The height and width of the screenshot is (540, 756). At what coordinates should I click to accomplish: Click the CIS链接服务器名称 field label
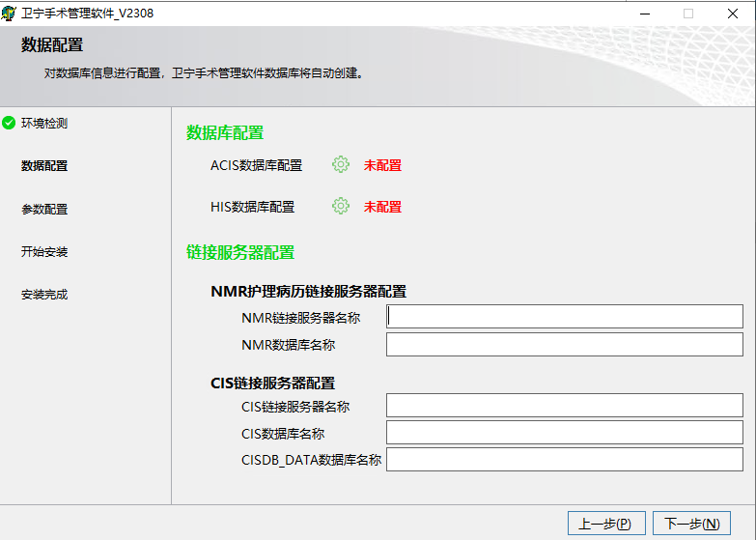295,407
